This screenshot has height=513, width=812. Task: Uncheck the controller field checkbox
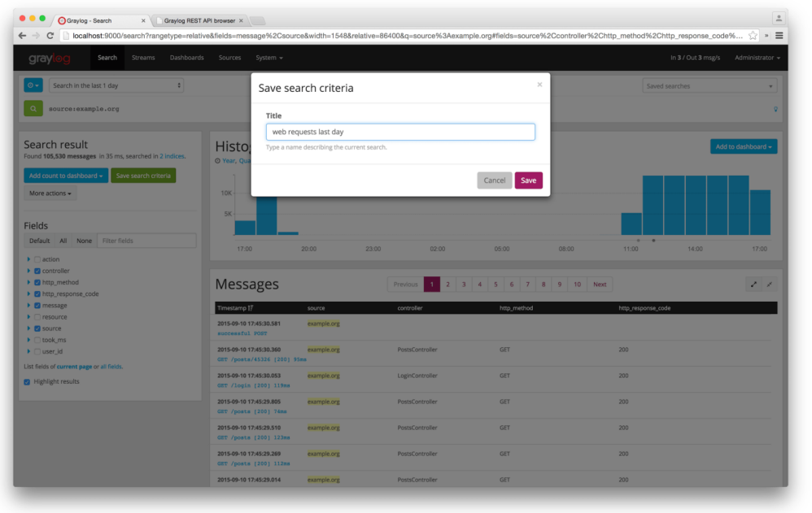coord(37,271)
